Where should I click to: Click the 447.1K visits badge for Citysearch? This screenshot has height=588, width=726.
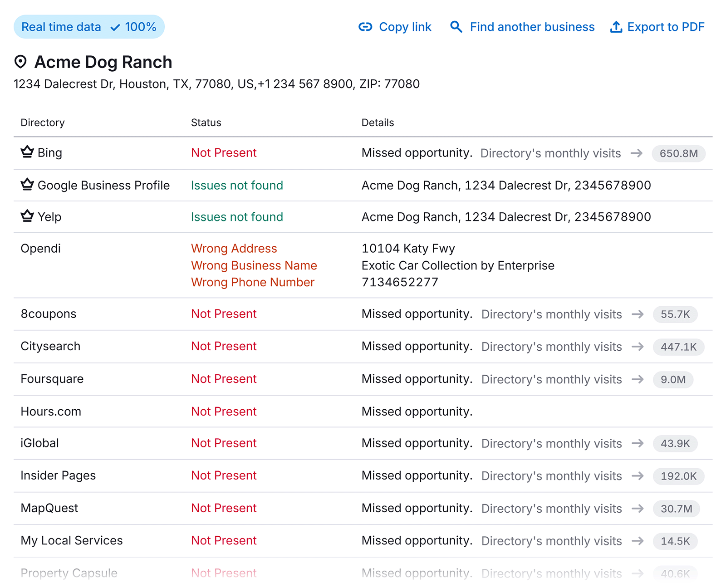(678, 347)
